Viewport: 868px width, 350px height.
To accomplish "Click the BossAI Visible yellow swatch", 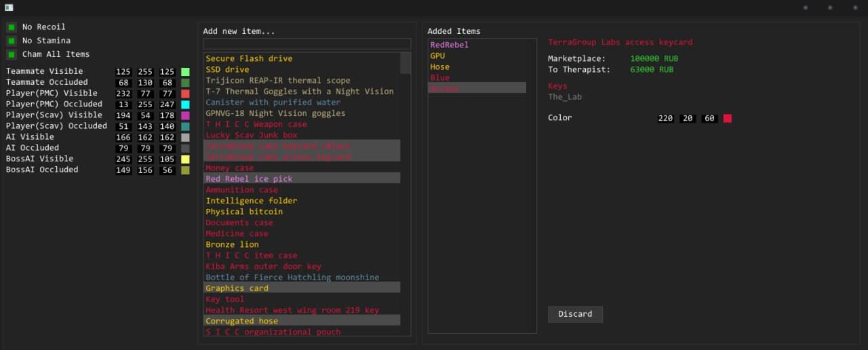I will pyautogui.click(x=185, y=159).
